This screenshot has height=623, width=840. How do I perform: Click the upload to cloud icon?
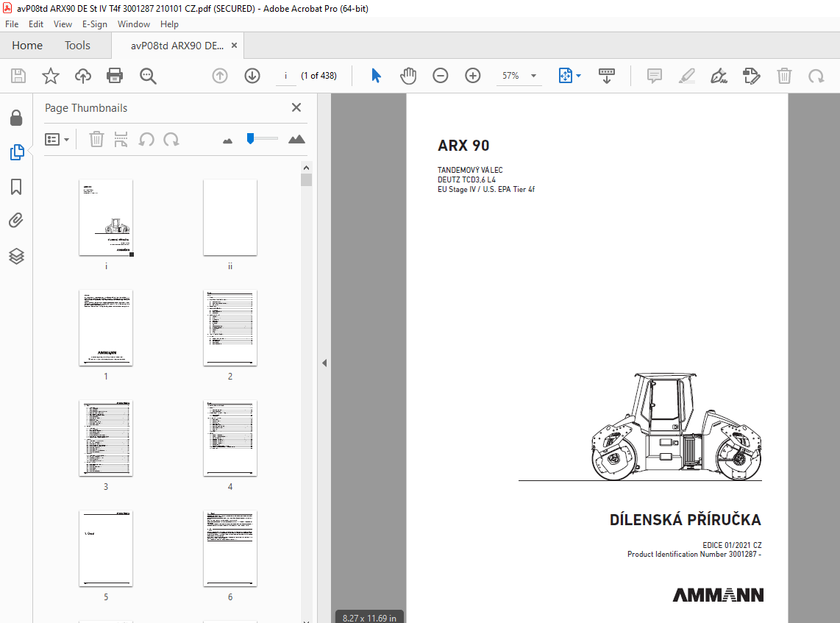pos(82,76)
